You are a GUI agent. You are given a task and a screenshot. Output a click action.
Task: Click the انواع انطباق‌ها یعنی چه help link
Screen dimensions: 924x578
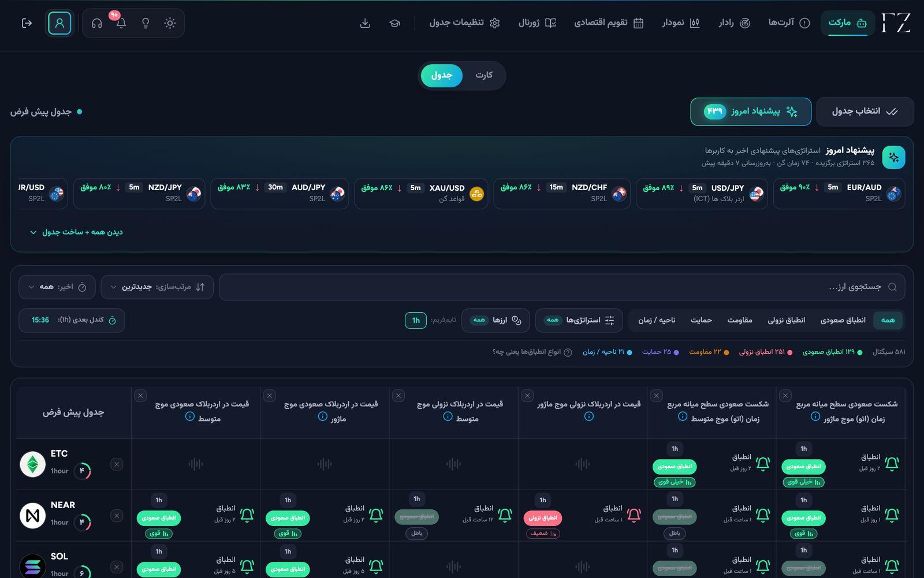pos(532,352)
